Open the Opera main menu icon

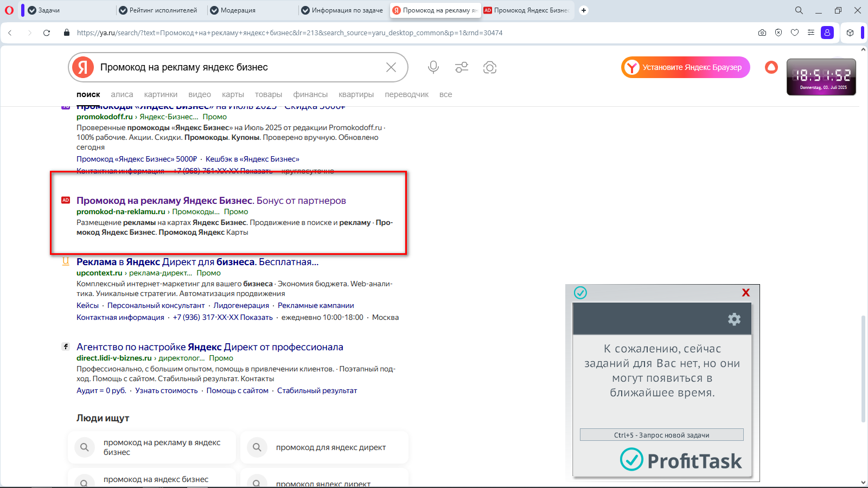click(9, 10)
